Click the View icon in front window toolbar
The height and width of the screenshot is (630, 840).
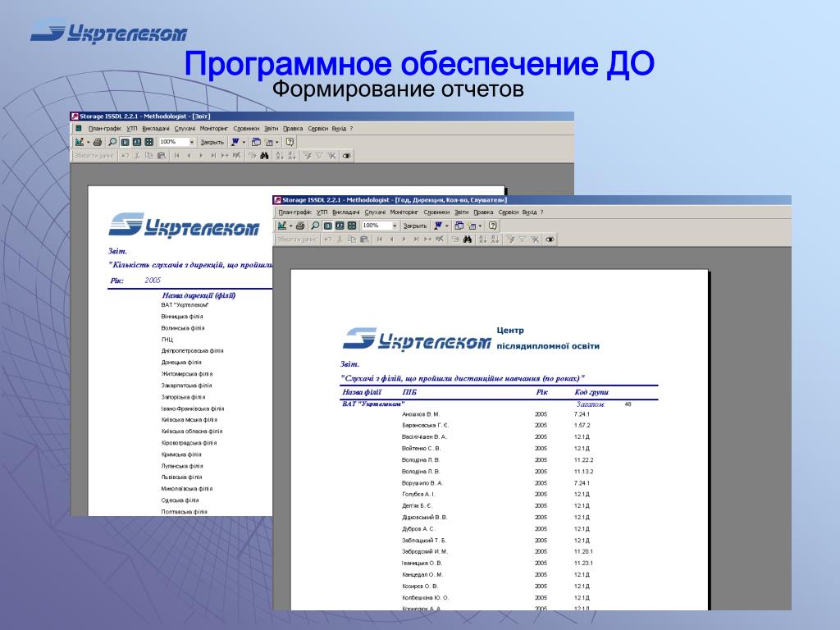pyautogui.click(x=282, y=226)
